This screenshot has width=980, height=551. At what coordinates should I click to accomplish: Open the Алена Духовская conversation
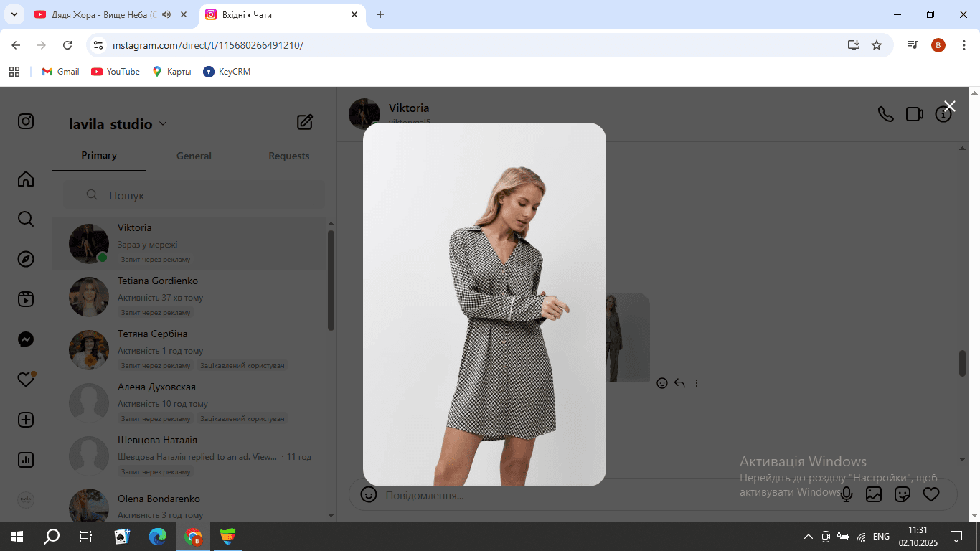tap(189, 403)
